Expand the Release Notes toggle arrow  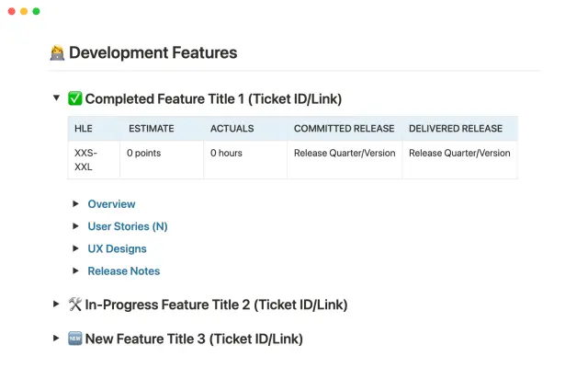(75, 270)
